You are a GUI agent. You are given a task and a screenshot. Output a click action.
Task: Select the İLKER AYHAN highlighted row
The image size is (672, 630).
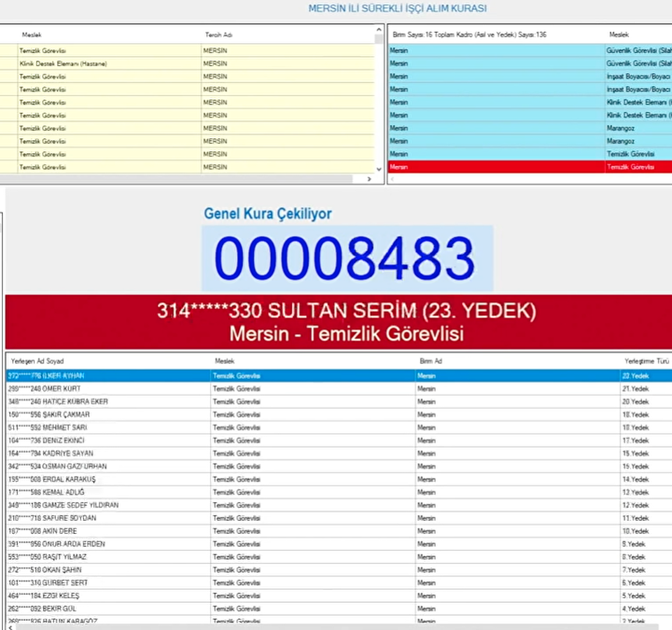click(x=339, y=376)
